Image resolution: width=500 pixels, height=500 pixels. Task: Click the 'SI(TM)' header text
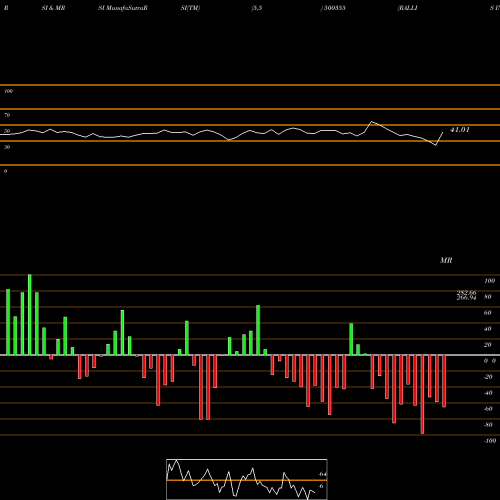point(190,8)
